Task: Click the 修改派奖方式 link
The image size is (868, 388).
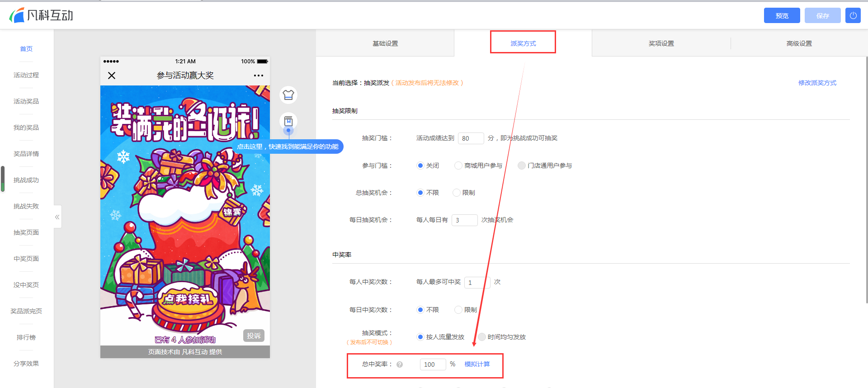Action: click(x=817, y=83)
